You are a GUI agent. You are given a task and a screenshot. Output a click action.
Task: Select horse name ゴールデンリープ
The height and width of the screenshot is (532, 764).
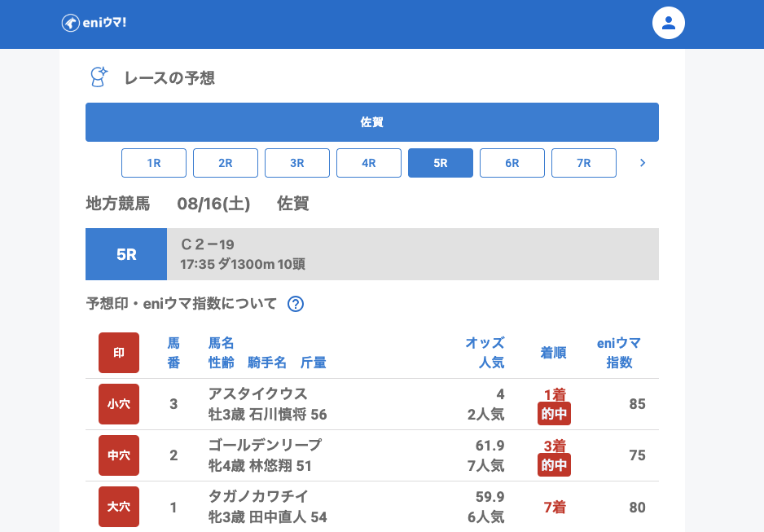pyautogui.click(x=265, y=445)
